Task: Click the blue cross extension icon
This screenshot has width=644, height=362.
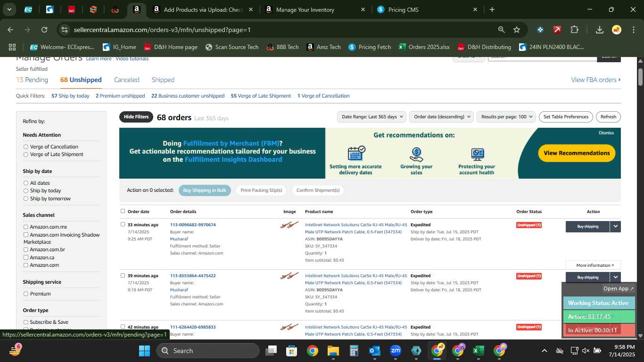Action: coord(540,30)
